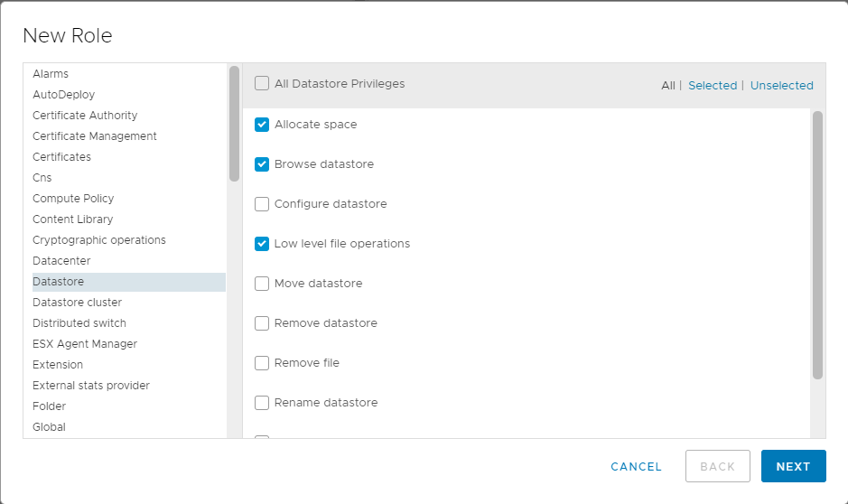
Task: Show only Unselected privileges filter
Action: [781, 86]
